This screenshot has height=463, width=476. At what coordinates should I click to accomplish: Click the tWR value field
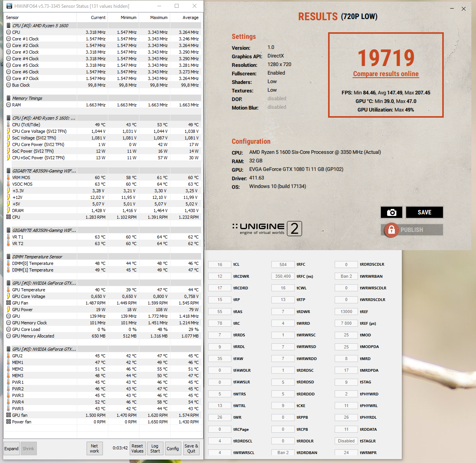[220, 417]
